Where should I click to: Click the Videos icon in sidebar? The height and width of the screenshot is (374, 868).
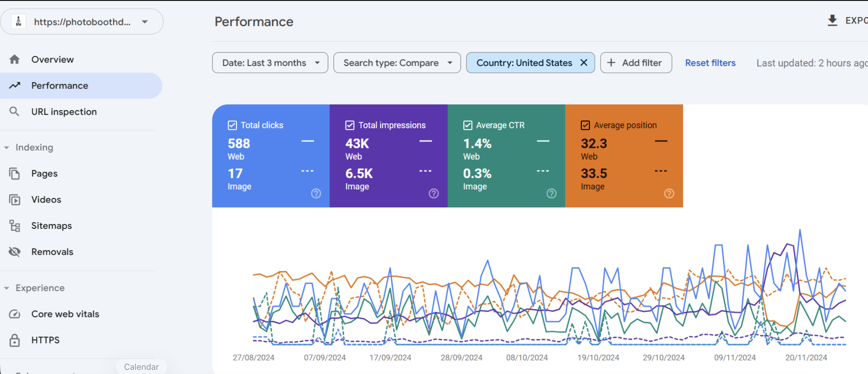click(15, 200)
